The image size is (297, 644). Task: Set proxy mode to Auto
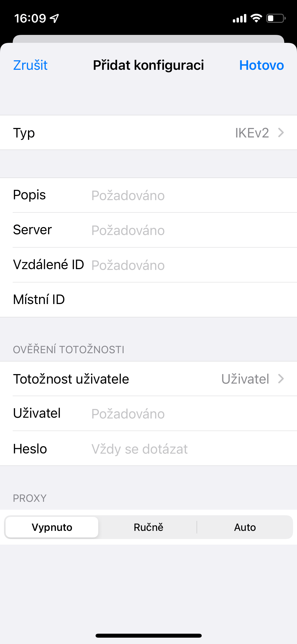[x=245, y=527]
